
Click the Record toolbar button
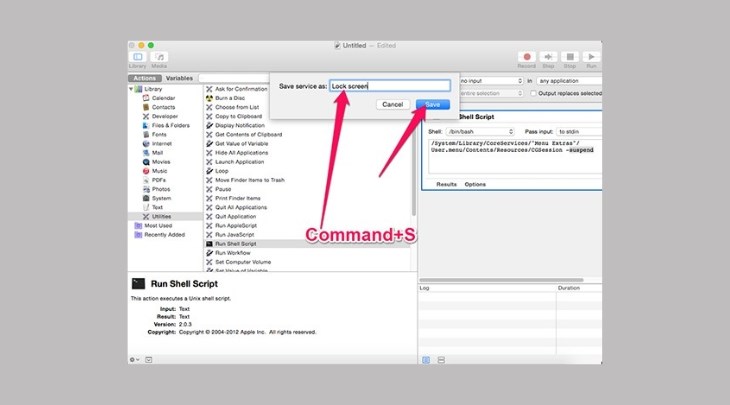527,57
